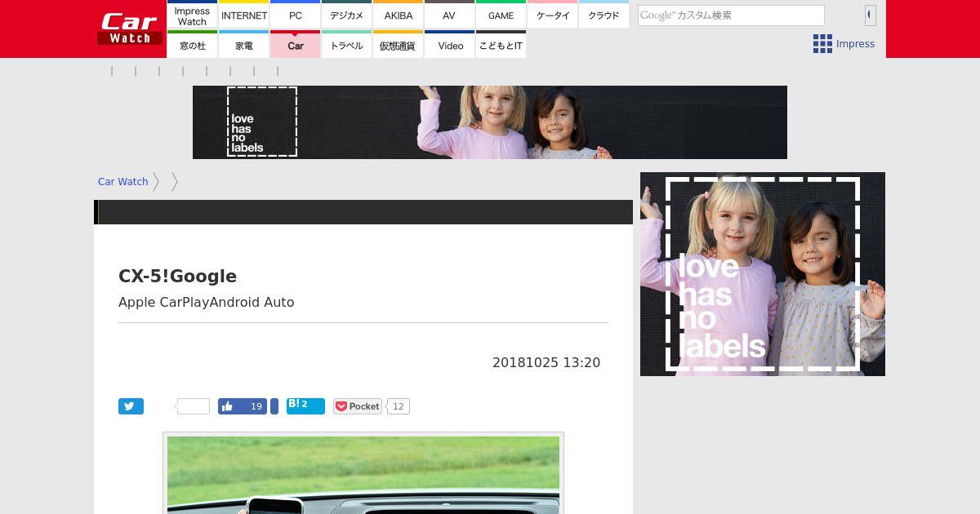The height and width of the screenshot is (514, 980).
Task: Click the 20181025 13:20 article timestamp
Action: click(546, 362)
